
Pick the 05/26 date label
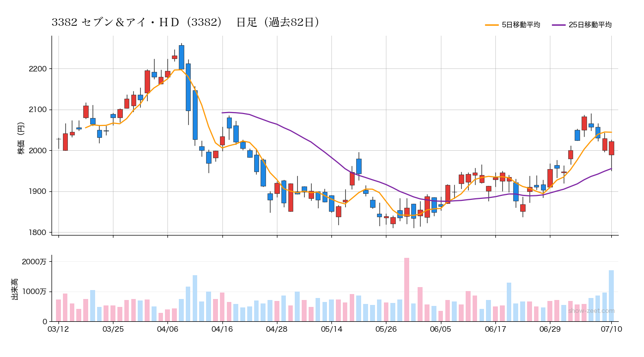[x=386, y=329]
